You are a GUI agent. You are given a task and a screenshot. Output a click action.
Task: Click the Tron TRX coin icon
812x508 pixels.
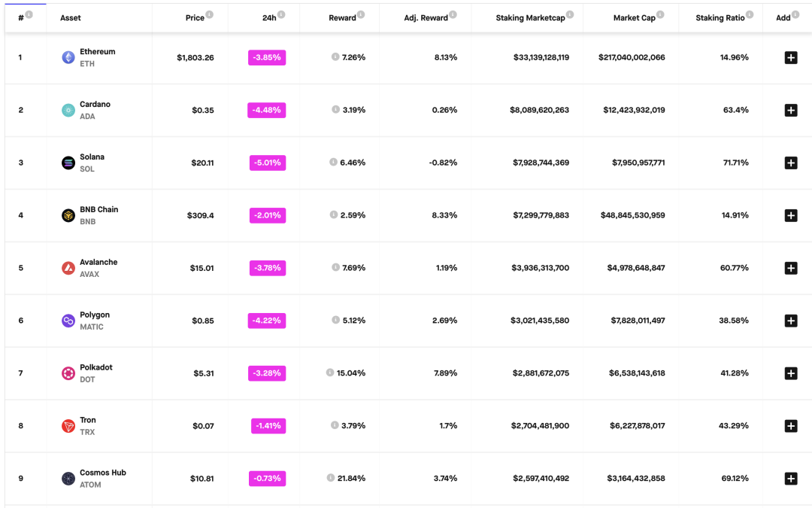click(68, 426)
